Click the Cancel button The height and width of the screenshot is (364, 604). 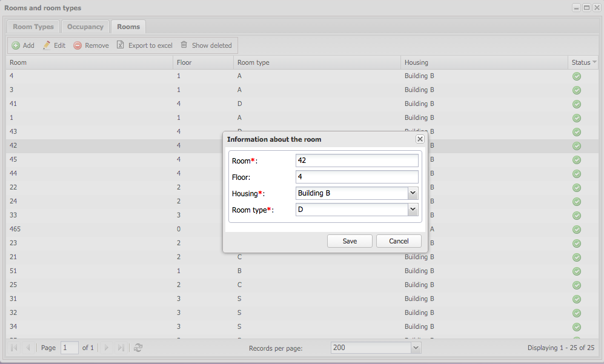pos(399,241)
